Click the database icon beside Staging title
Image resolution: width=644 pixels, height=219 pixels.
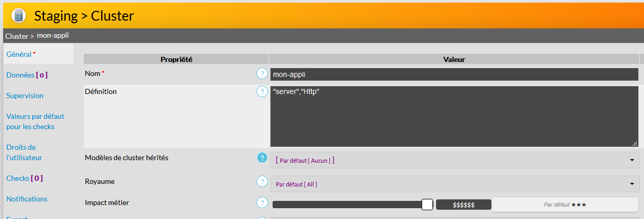click(19, 15)
